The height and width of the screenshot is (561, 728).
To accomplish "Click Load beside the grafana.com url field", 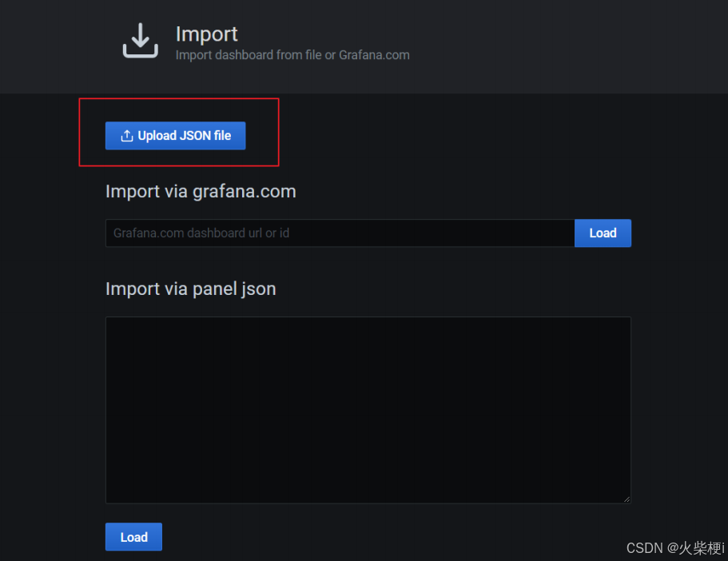I will [603, 233].
